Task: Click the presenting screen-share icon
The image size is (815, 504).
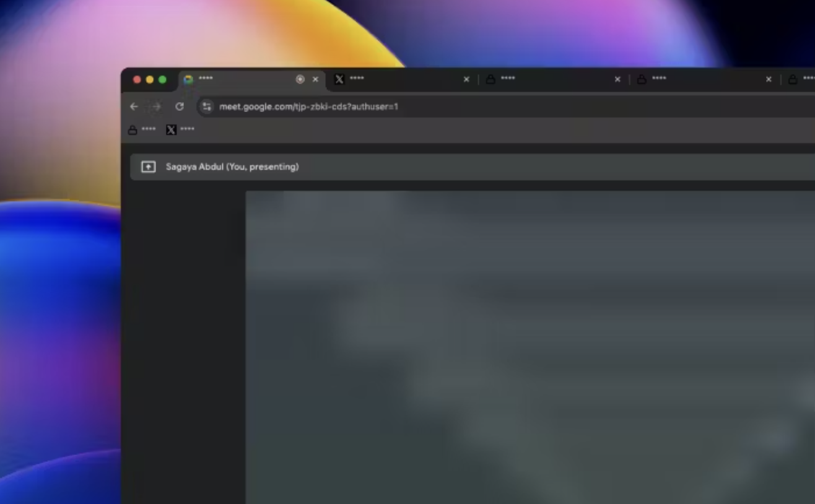Action: (x=148, y=167)
